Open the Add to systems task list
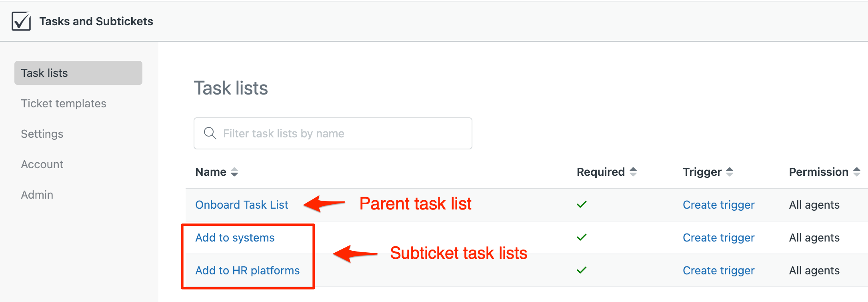This screenshot has height=302, width=868. click(x=235, y=238)
